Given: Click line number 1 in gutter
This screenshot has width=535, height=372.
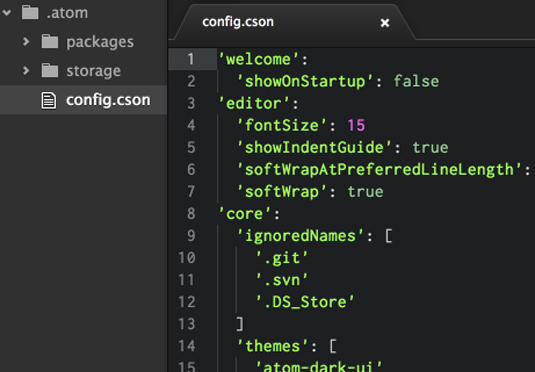Looking at the screenshot, I should coord(191,59).
